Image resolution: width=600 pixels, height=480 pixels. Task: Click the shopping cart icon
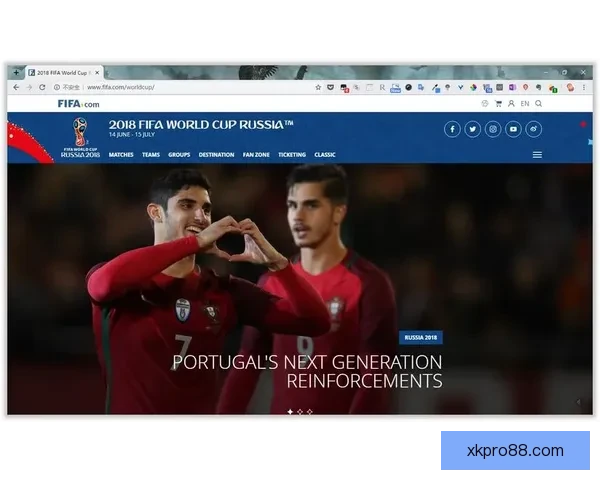click(x=498, y=103)
